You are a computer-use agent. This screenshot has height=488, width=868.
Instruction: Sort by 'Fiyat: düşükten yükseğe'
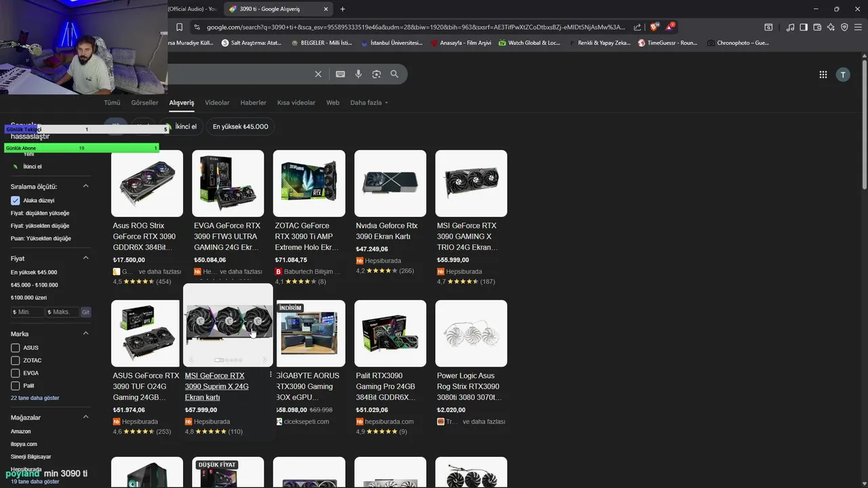(x=40, y=213)
